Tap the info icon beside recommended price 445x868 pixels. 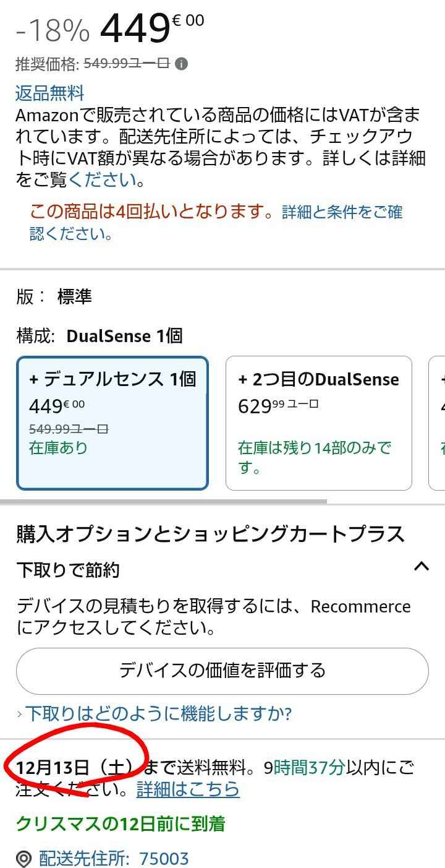(181, 64)
